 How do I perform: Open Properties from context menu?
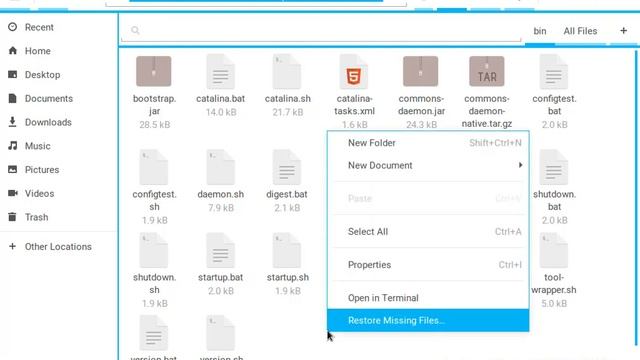428,264
